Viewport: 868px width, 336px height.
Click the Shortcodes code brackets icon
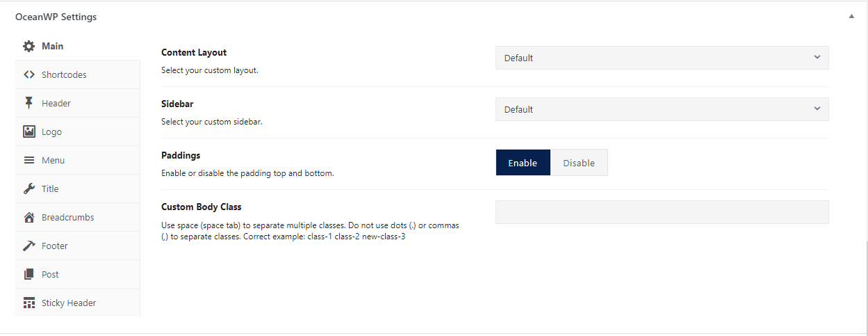coord(28,74)
